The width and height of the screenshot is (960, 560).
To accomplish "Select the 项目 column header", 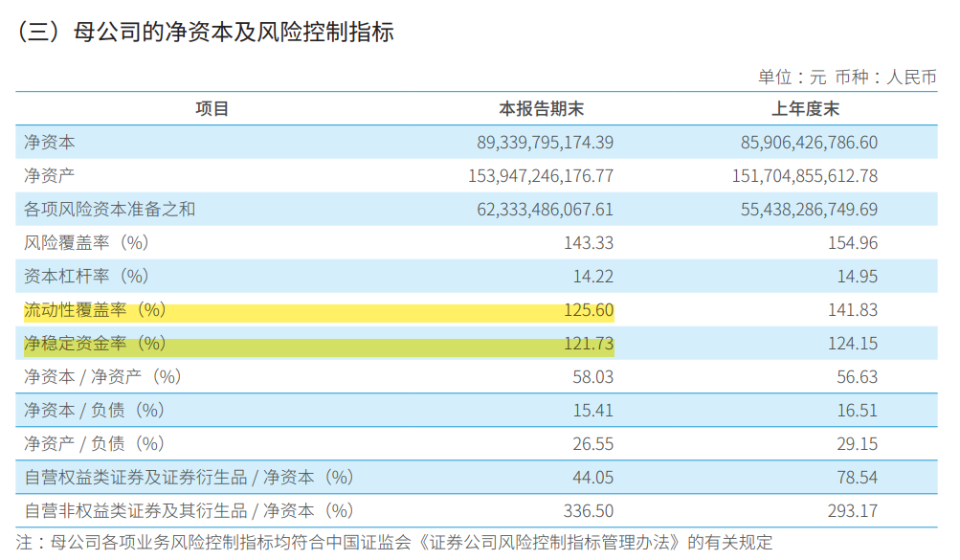I will point(212,109).
